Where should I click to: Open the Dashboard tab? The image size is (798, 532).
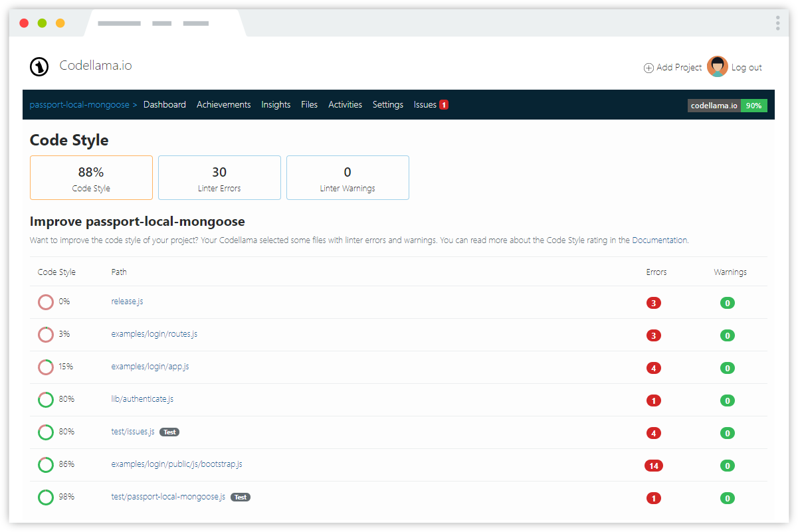point(165,104)
